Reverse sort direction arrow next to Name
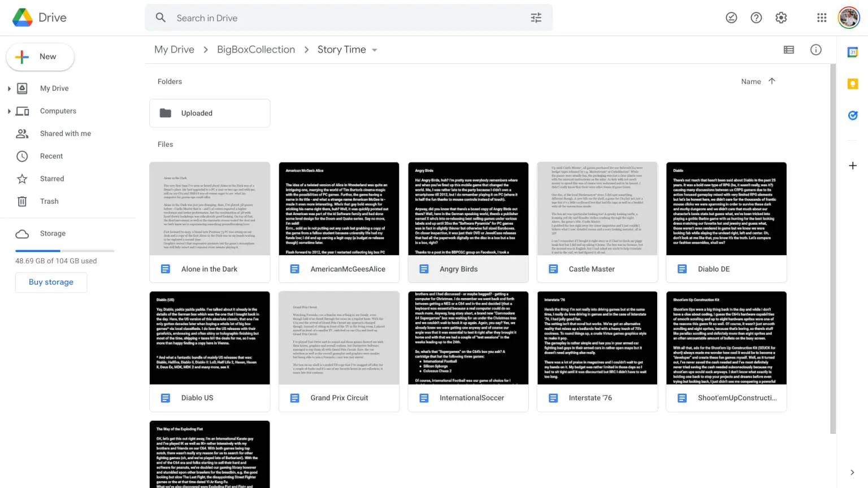Viewport: 868px width, 488px height. [772, 81]
